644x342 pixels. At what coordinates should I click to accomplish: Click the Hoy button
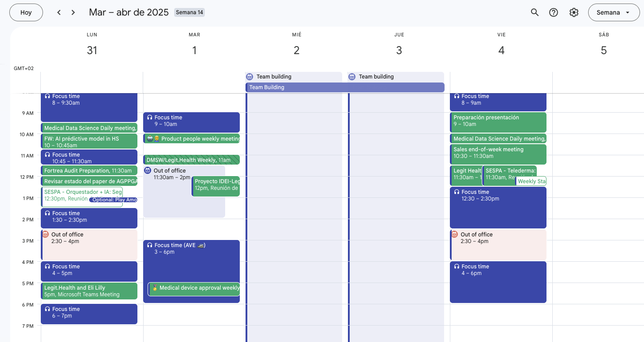point(26,12)
